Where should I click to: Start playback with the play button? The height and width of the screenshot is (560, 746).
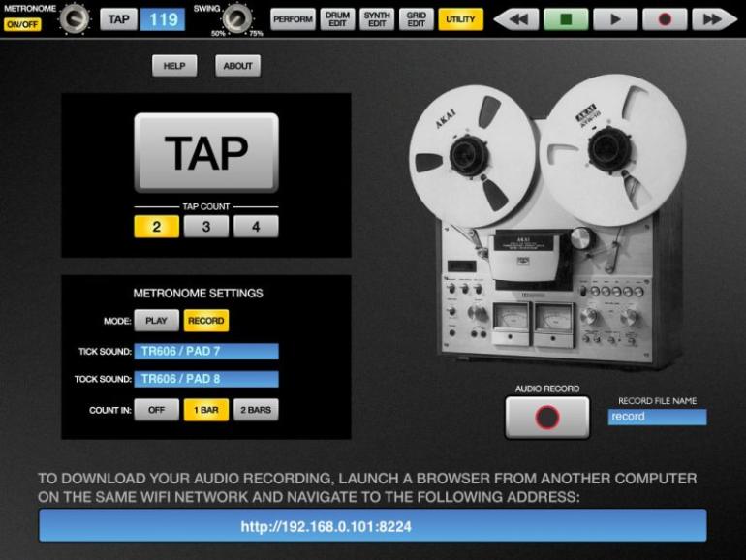[615, 19]
